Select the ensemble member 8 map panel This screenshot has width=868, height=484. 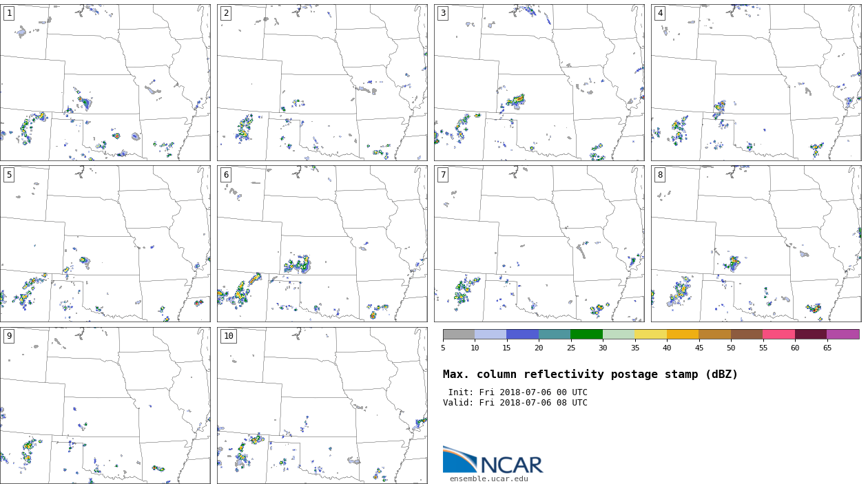756,244
